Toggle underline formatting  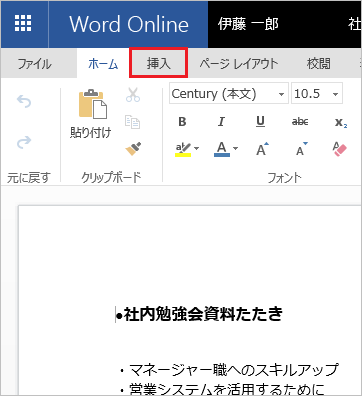(x=261, y=122)
